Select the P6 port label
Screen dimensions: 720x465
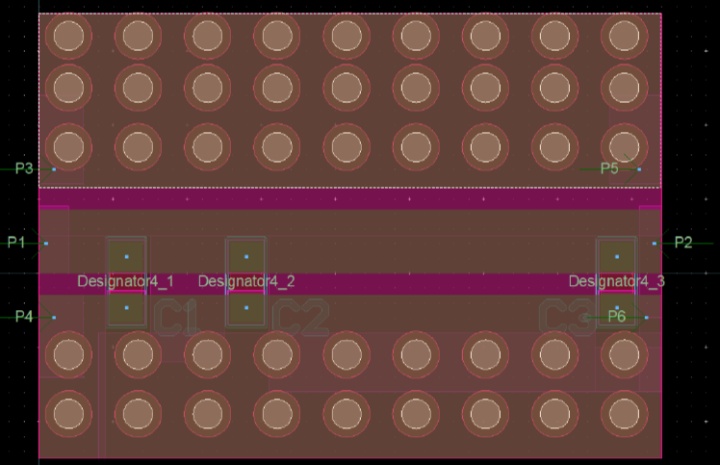tap(617, 316)
